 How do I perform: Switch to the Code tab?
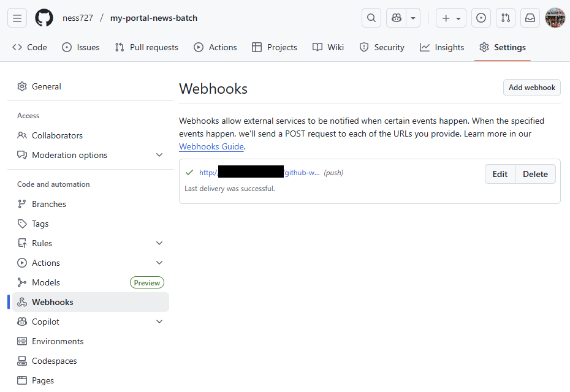30,47
